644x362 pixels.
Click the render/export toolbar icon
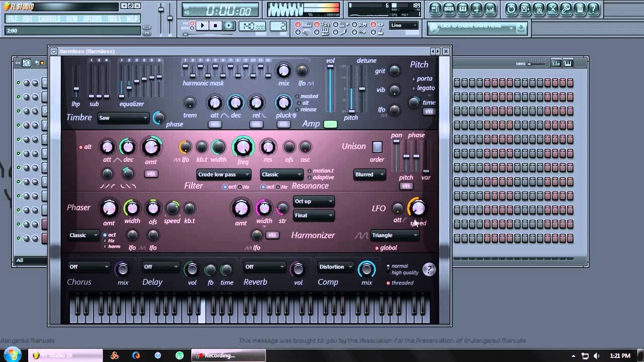pyautogui.click(x=538, y=9)
